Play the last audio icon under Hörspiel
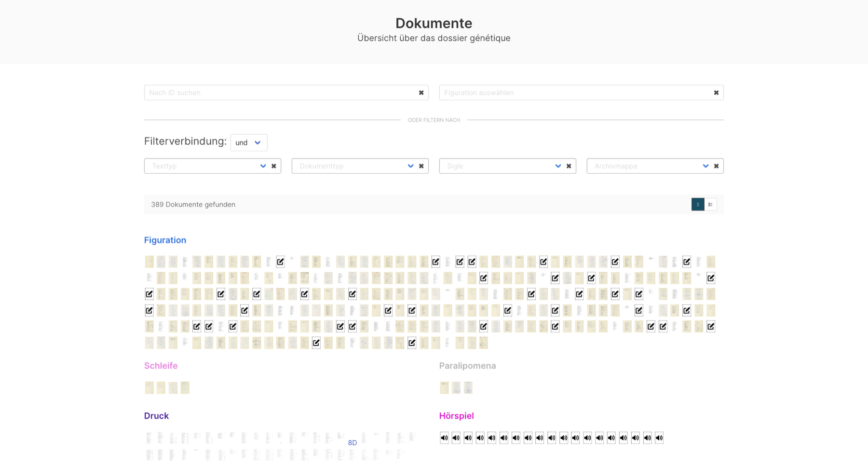Screen dimensions: 868x475 (659, 438)
